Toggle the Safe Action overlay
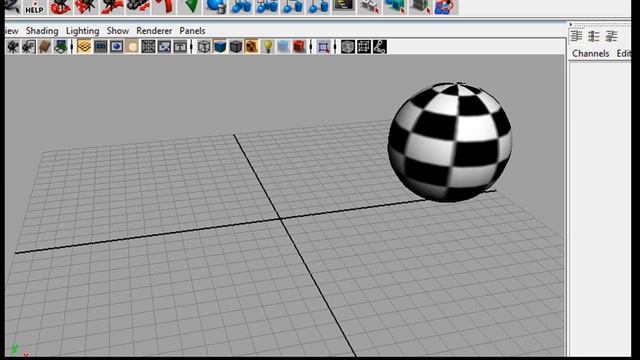 [164, 47]
